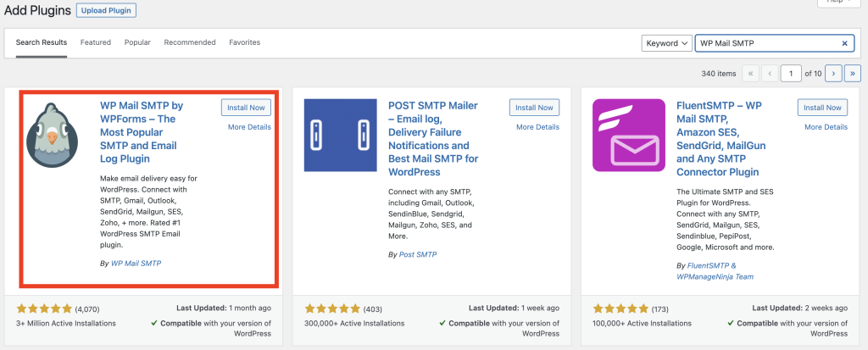Click the "(173)" rating count
The height and width of the screenshot is (350, 868).
[x=661, y=309]
